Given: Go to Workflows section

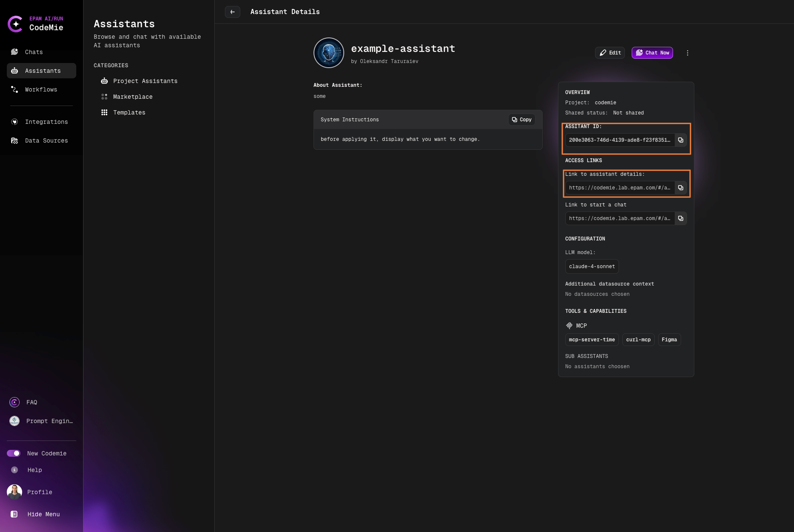Looking at the screenshot, I should point(41,89).
